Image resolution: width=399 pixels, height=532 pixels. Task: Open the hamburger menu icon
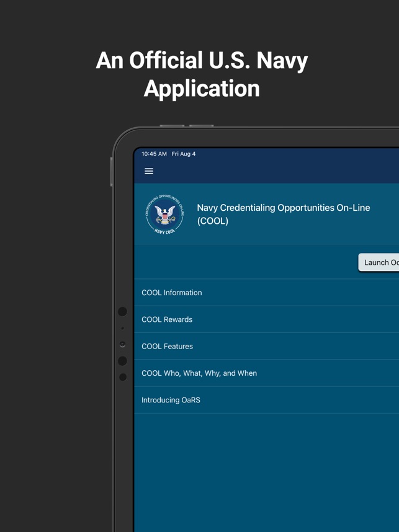click(149, 171)
